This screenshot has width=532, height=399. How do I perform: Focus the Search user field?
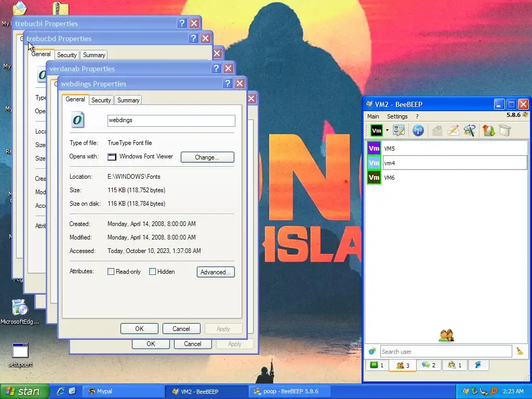446,352
